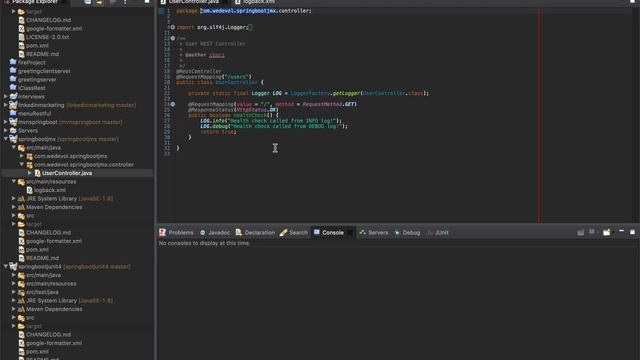Click the Servers folder icon
The width and height of the screenshot is (640, 360).
(13, 131)
